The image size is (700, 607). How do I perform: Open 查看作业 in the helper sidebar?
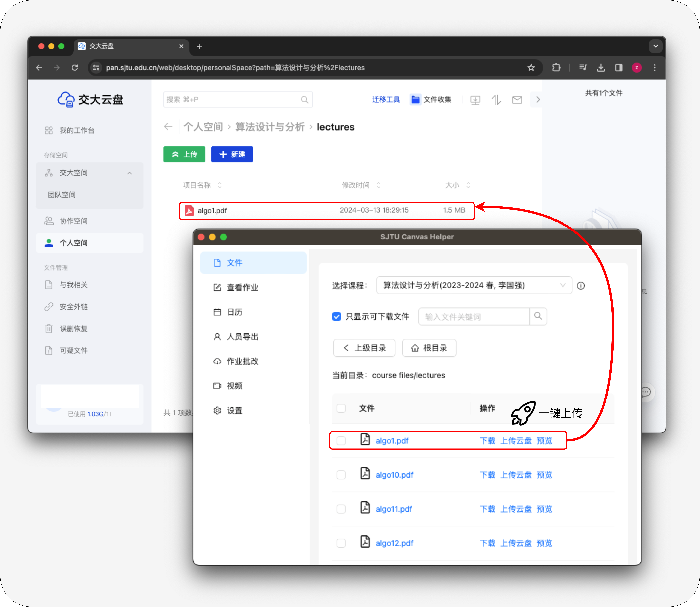tap(242, 288)
